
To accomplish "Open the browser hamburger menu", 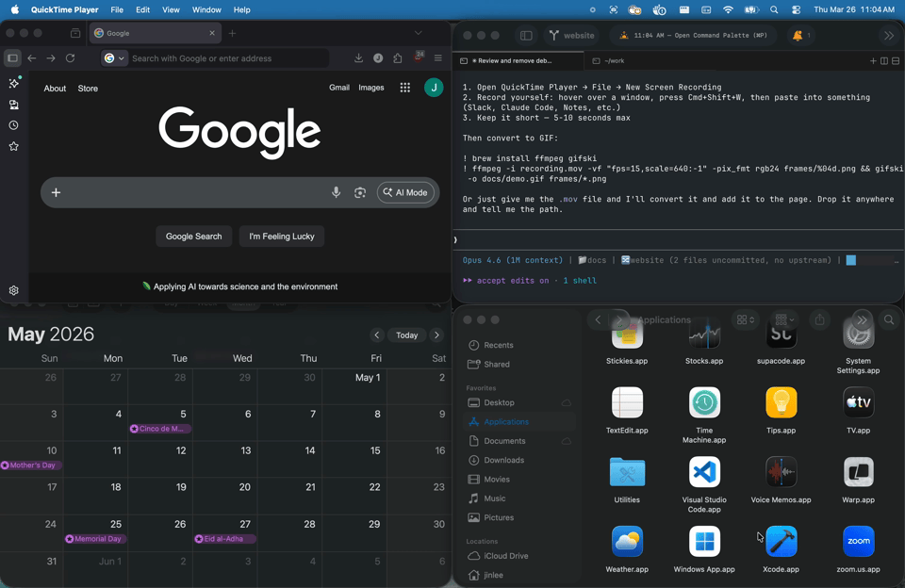I will click(x=438, y=58).
